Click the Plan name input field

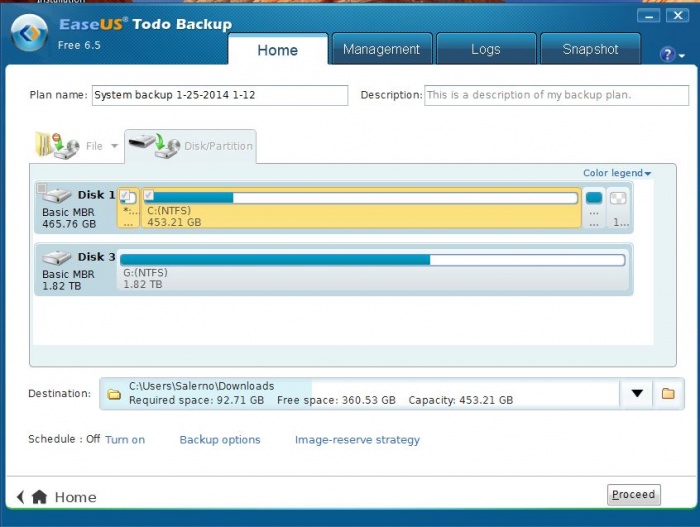(x=220, y=95)
